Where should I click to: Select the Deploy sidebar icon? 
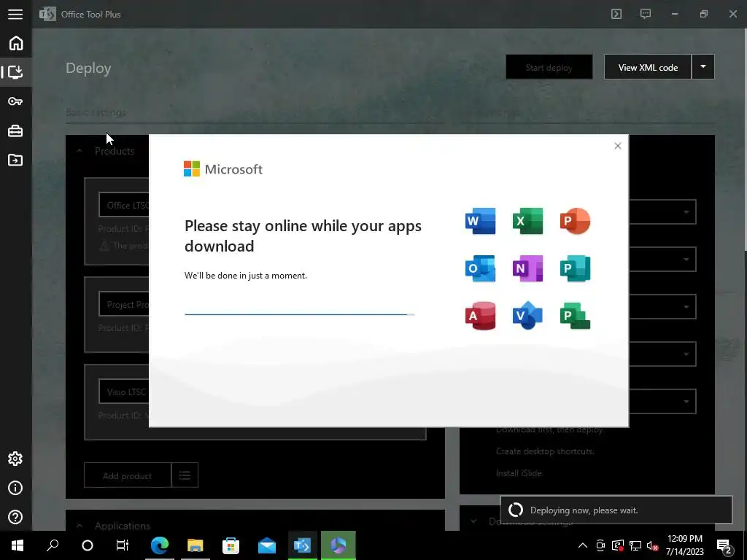coord(16,72)
